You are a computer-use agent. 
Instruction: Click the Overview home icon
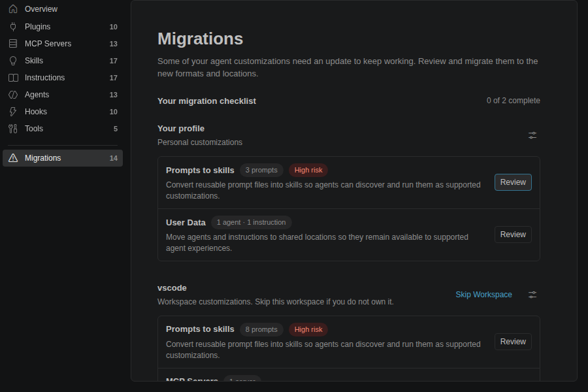pyautogui.click(x=13, y=9)
